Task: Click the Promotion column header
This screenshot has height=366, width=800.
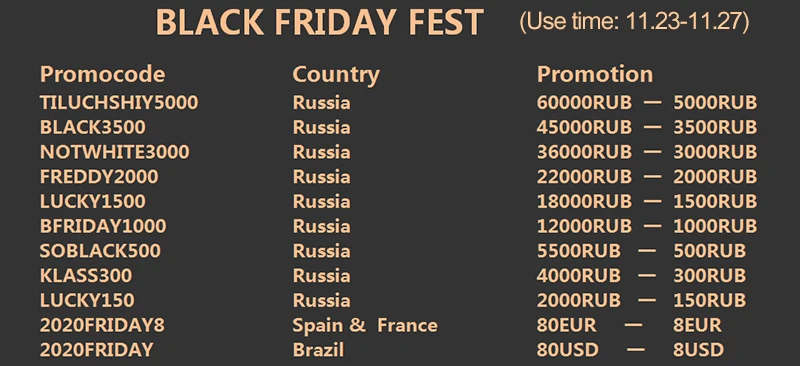Action: tap(595, 75)
